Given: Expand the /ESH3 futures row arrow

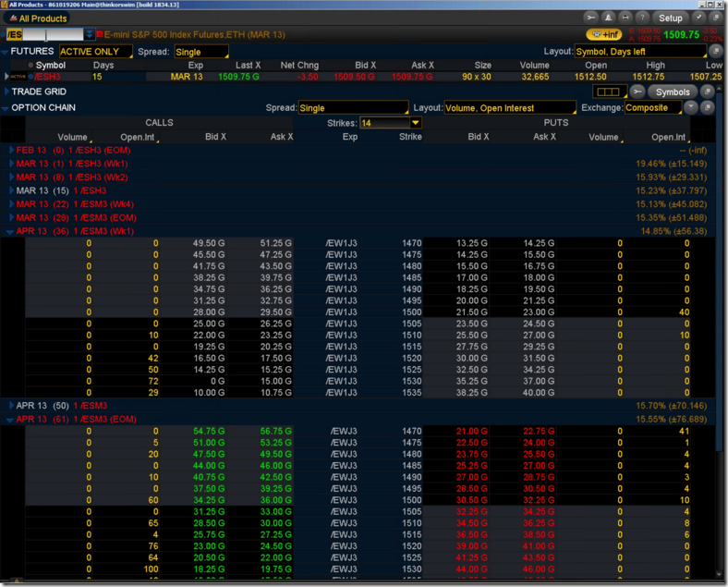Looking at the screenshot, I should [6, 77].
